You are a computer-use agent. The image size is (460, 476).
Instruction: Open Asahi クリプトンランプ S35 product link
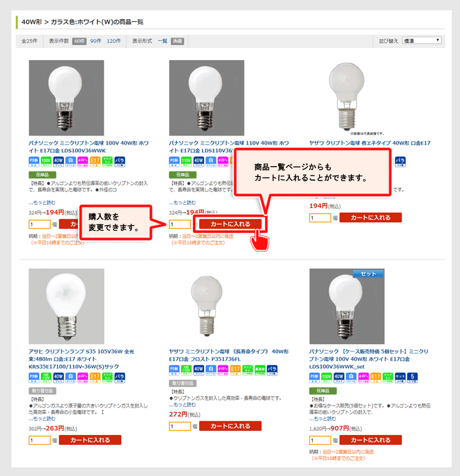tap(81, 359)
